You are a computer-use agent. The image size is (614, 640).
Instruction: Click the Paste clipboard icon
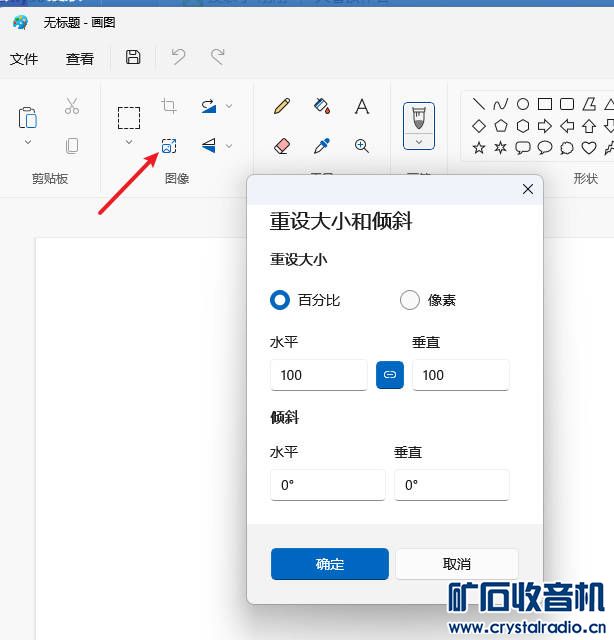28,118
